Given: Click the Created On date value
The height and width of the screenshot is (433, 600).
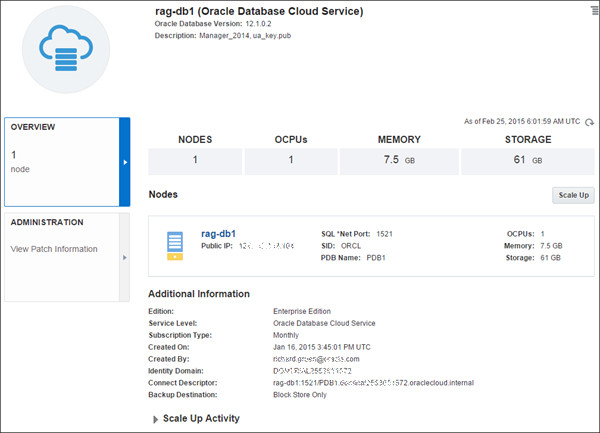Looking at the screenshot, I should 322,347.
